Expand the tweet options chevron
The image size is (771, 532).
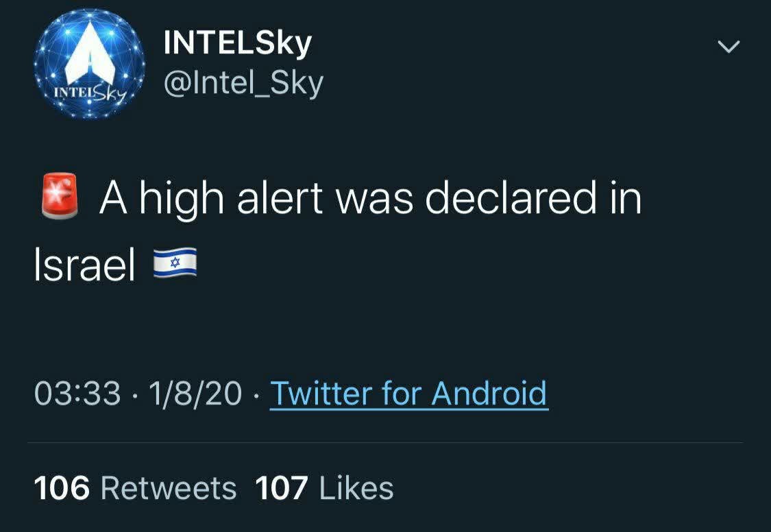coord(729,47)
